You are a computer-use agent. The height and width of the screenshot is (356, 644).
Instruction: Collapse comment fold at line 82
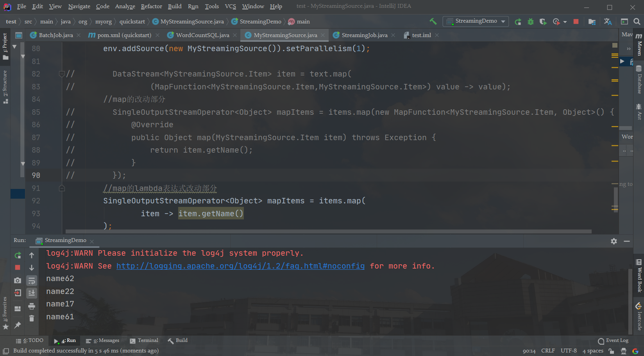pyautogui.click(x=61, y=74)
